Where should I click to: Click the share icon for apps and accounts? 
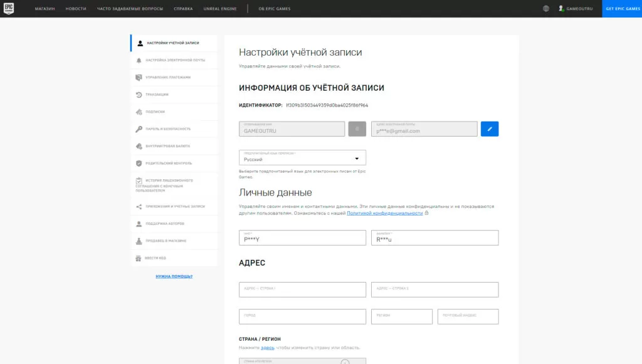click(x=140, y=207)
